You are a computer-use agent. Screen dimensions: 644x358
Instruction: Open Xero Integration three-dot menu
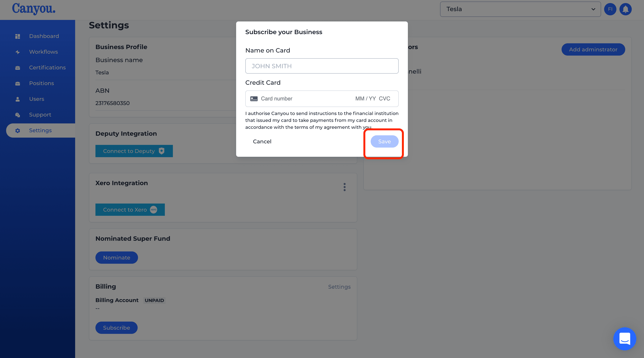[344, 187]
